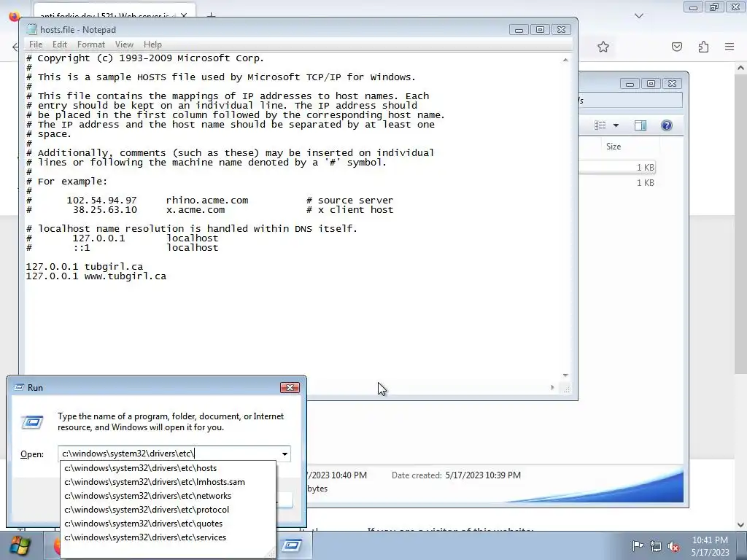Open Firefox Pocket save icon
The image size is (747, 560).
(677, 47)
